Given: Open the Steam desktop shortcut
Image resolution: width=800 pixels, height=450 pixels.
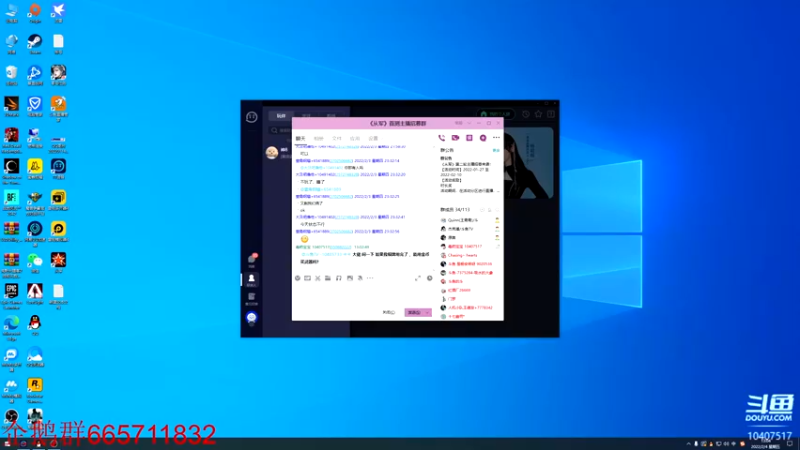Looking at the screenshot, I should pyautogui.click(x=35, y=44).
